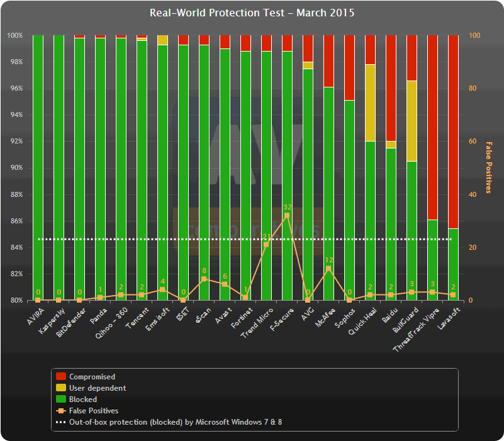This screenshot has width=504, height=441.
Task: Select the Qihoo - 360 axis label
Action: [111, 323]
